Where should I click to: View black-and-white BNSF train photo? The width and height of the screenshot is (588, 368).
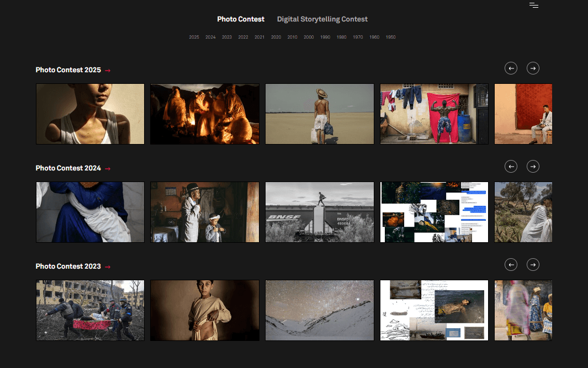point(320,212)
